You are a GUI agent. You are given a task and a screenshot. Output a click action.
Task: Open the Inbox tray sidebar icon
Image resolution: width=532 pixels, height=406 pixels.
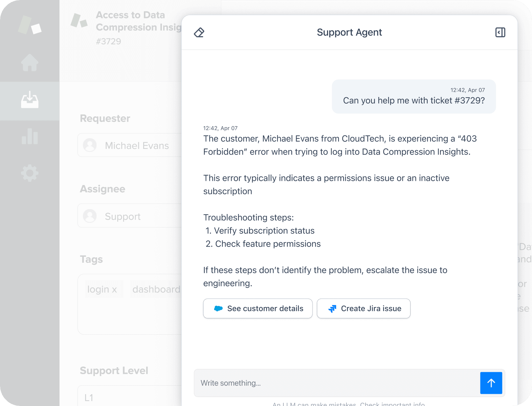pos(30,100)
